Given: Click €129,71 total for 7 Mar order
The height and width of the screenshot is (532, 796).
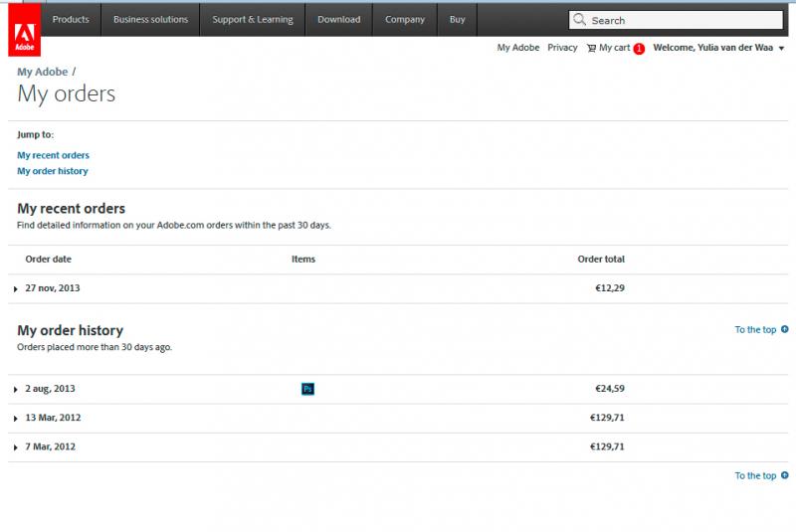Looking at the screenshot, I should tap(607, 446).
